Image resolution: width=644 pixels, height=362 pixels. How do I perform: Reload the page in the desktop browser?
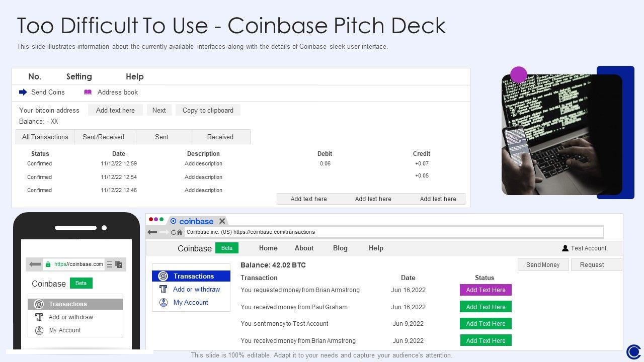click(173, 232)
